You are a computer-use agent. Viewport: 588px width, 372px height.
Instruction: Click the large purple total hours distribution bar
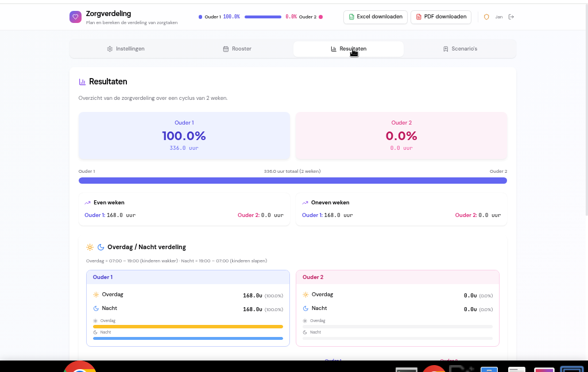pyautogui.click(x=293, y=181)
